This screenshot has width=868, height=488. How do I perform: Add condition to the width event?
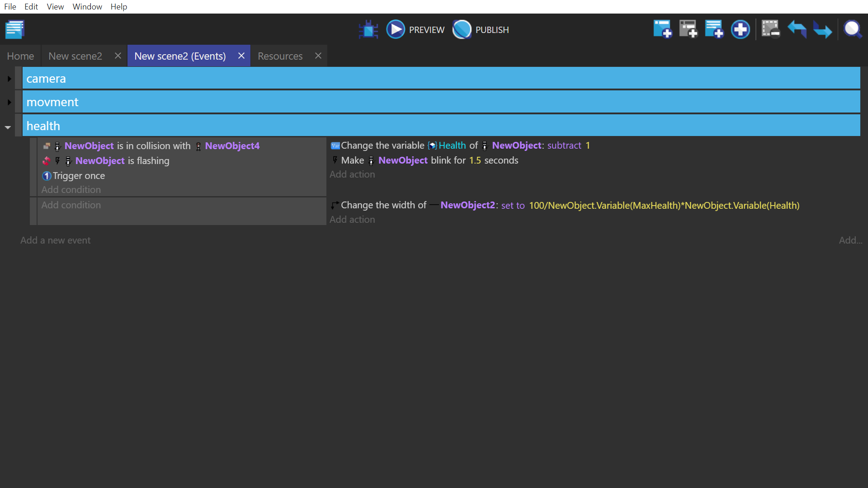(71, 205)
